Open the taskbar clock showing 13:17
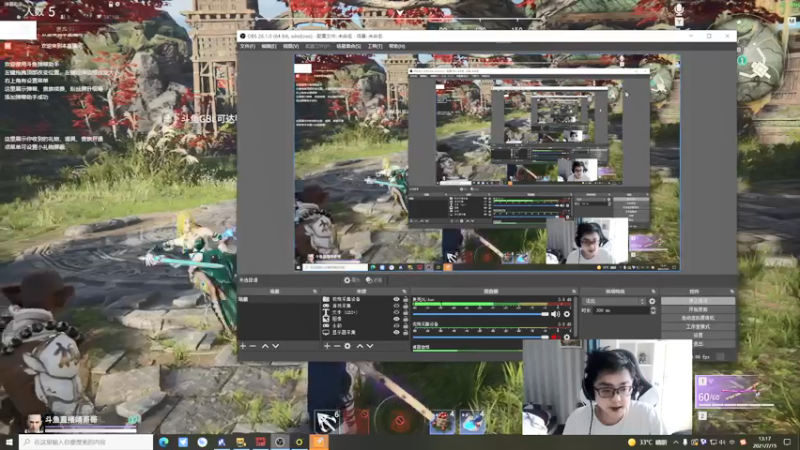 (x=765, y=442)
